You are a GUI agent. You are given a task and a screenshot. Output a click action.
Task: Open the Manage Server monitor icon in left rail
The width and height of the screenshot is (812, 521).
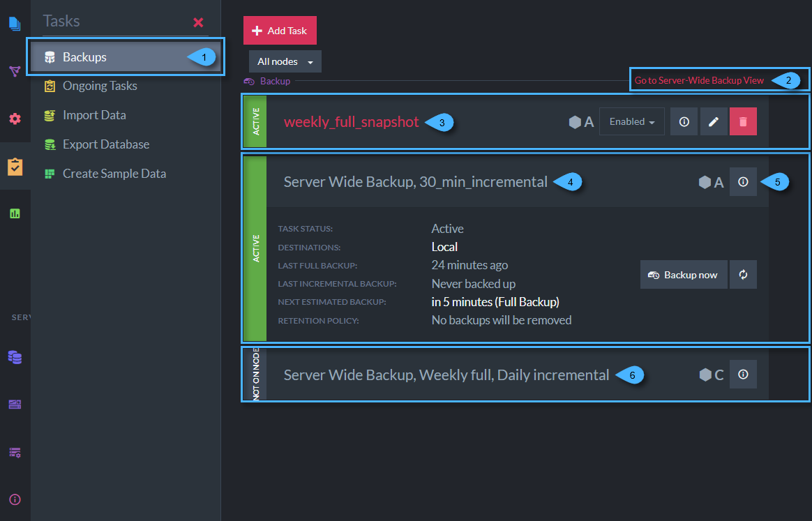pos(15,405)
